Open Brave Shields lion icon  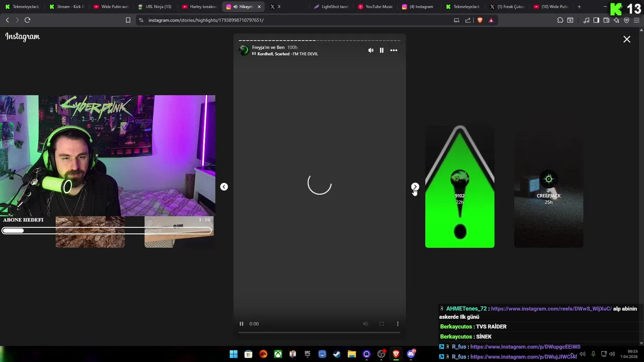click(479, 20)
